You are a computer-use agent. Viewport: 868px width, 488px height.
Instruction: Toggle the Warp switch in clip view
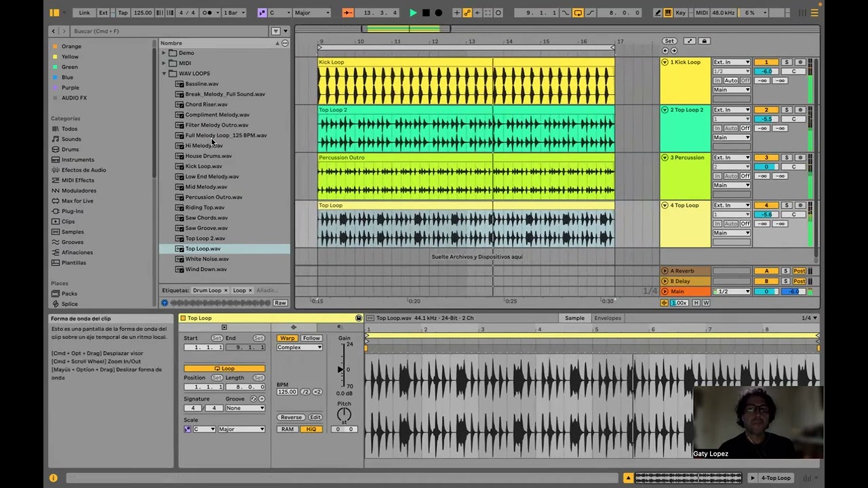pos(288,338)
